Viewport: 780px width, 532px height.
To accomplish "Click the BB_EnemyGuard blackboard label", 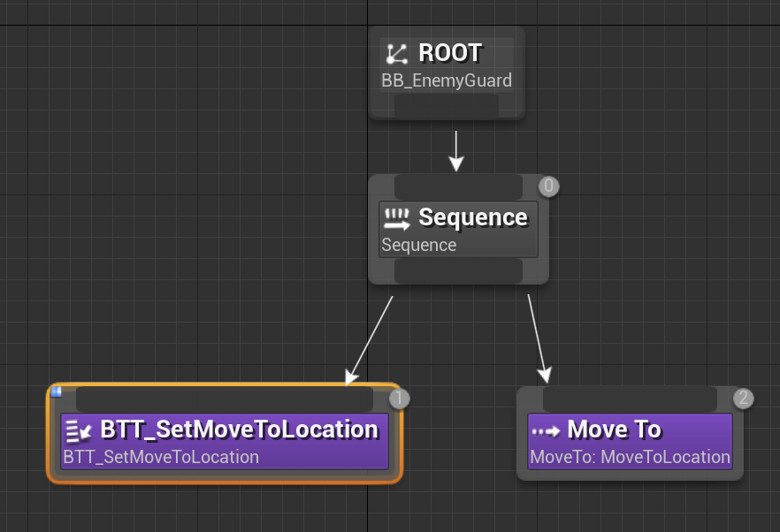I will (447, 81).
